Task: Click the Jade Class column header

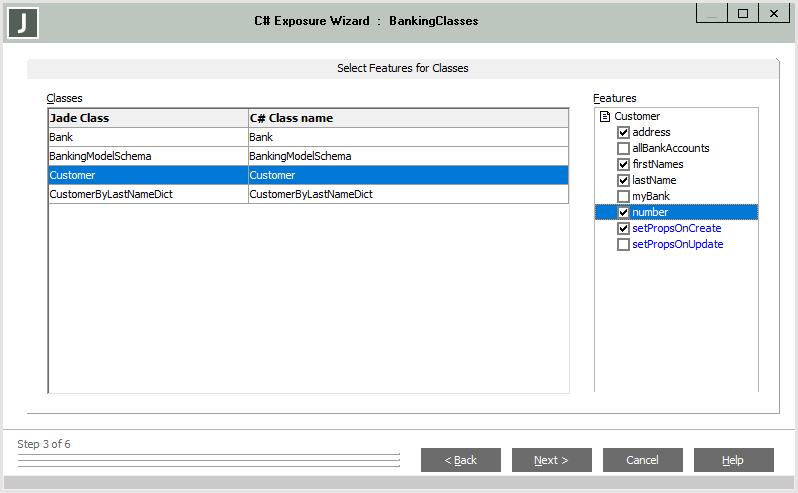Action: [x=148, y=118]
